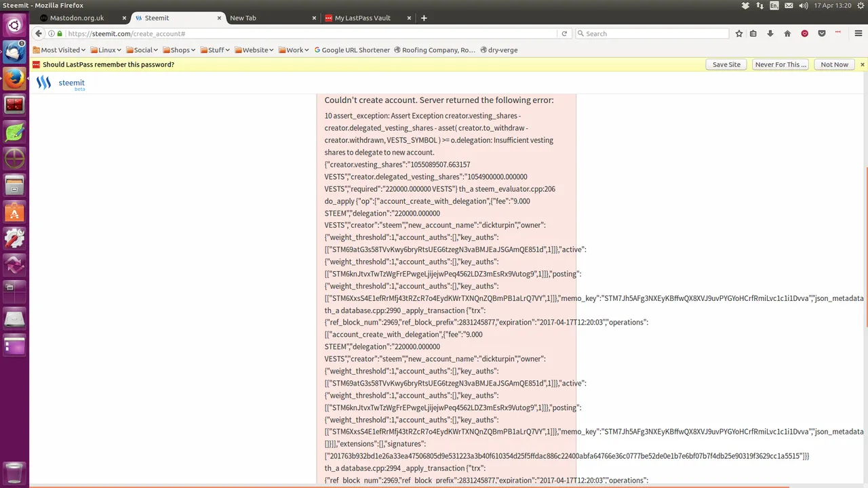
Task: Open the Firefox hamburger menu
Action: pos(857,33)
